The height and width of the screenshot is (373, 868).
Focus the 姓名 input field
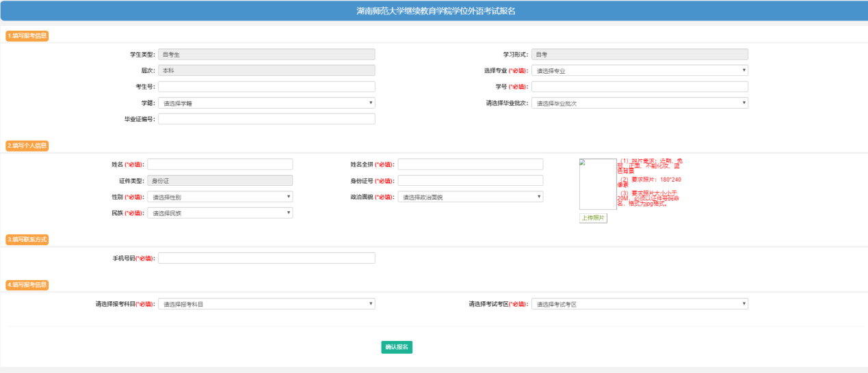tap(220, 164)
